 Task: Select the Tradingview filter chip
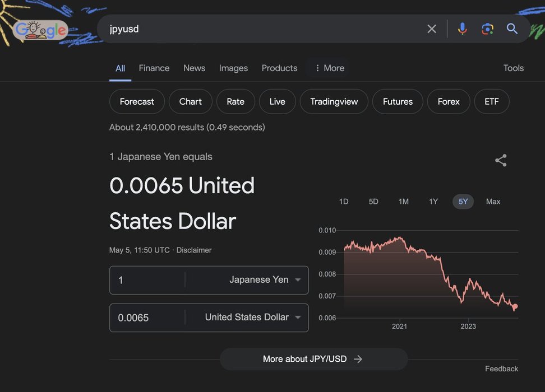click(334, 102)
